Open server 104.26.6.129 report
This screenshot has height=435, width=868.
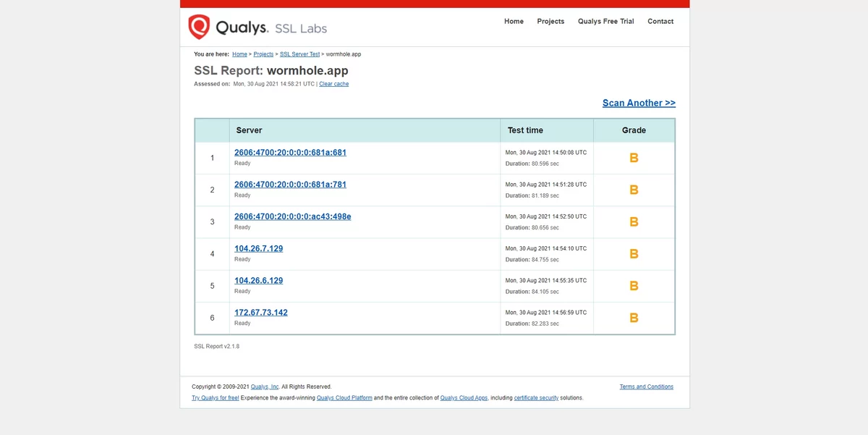click(258, 280)
